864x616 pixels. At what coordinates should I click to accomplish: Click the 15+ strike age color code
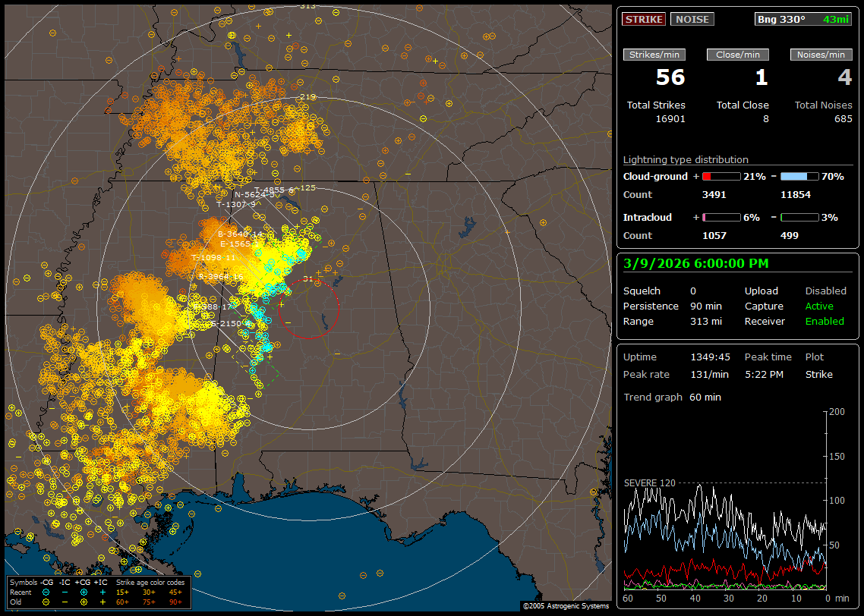pyautogui.click(x=122, y=592)
